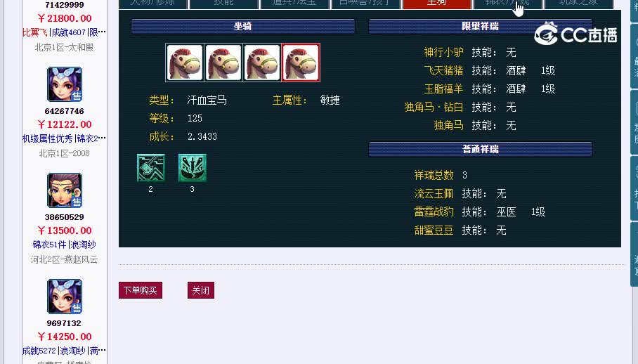Select the second horse mount icon
Image resolution: width=638 pixels, height=364 pixels.
click(x=223, y=63)
